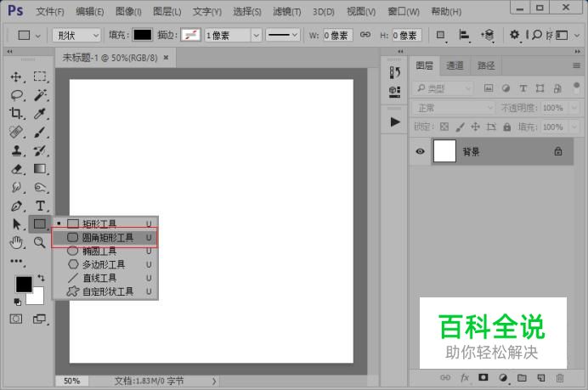Image resolution: width=588 pixels, height=390 pixels.
Task: Click the stroke 描边 color swatch
Action: click(x=190, y=35)
